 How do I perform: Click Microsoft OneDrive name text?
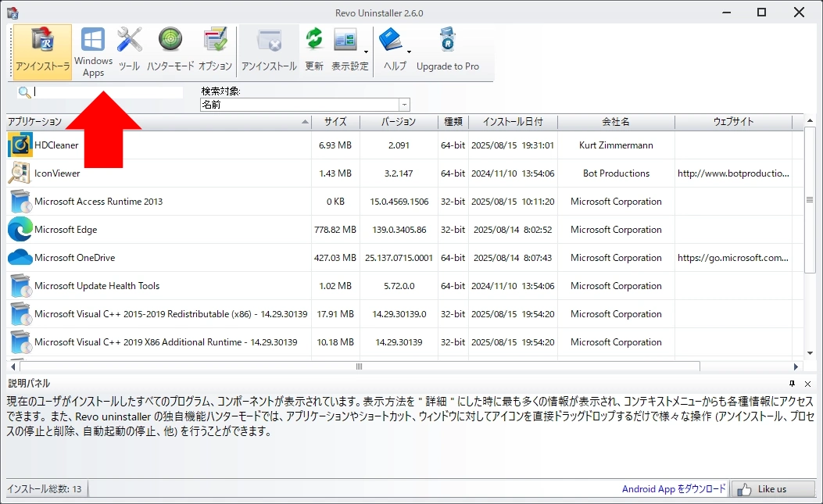(x=74, y=258)
